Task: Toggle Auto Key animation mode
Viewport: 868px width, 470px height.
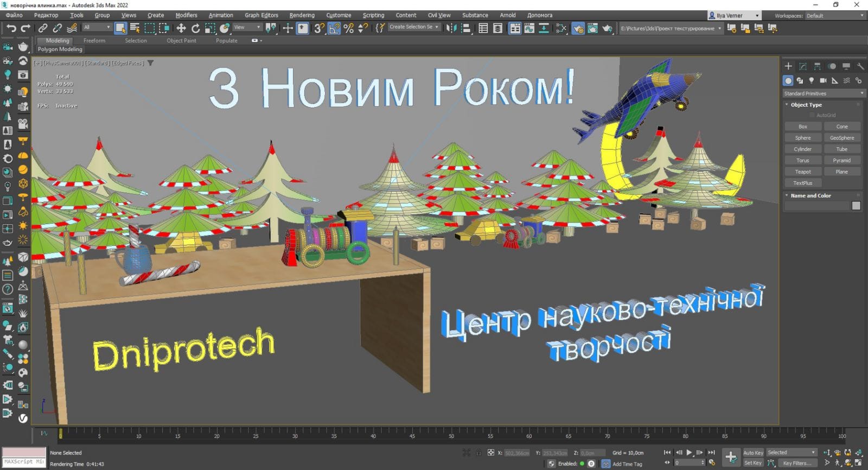Action: pos(753,453)
